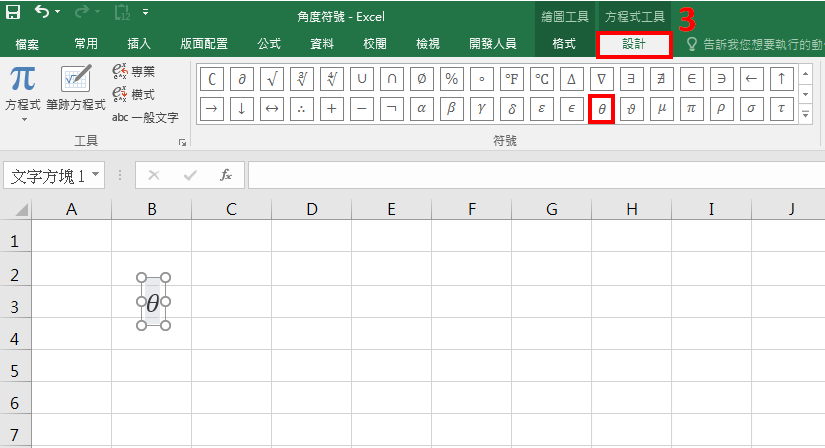Insert the degrees Celsius ℃ symbol
825x448 pixels.
point(541,78)
